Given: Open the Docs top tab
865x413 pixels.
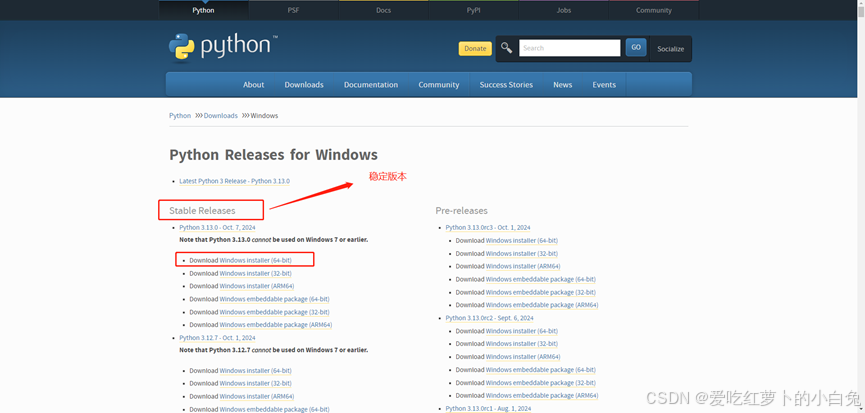Looking at the screenshot, I should [x=383, y=10].
